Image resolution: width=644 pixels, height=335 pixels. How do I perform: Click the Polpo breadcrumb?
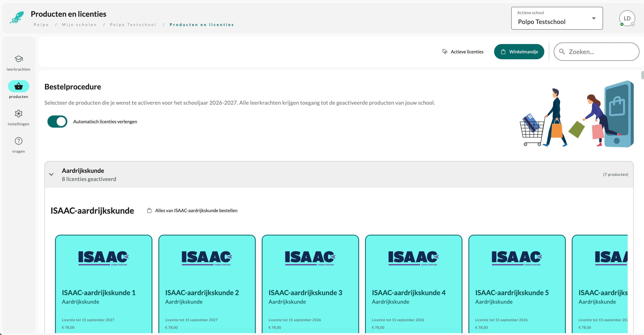point(41,24)
